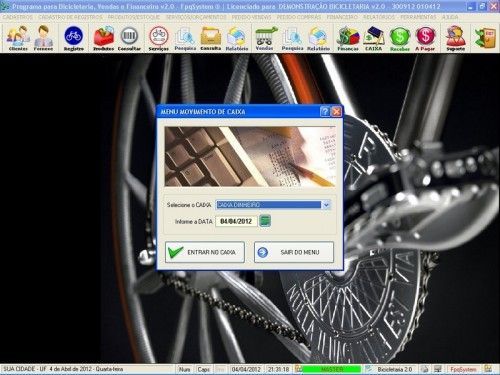Click the Num indicator in status bar
The width and height of the screenshot is (500, 375).
click(x=184, y=369)
